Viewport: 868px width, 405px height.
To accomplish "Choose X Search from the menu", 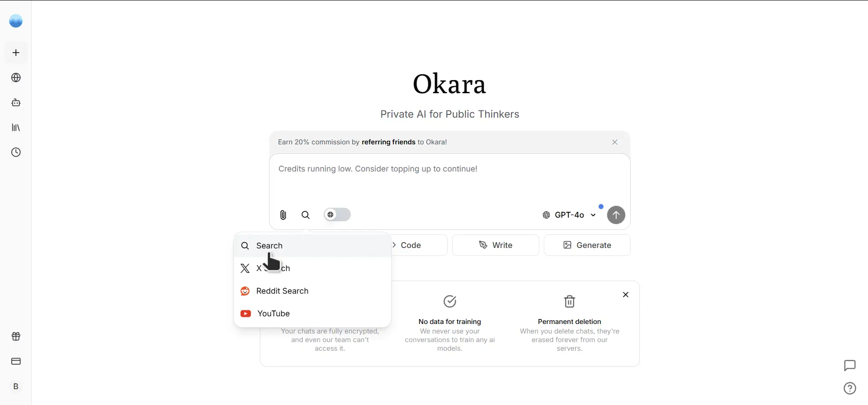I will [312, 268].
